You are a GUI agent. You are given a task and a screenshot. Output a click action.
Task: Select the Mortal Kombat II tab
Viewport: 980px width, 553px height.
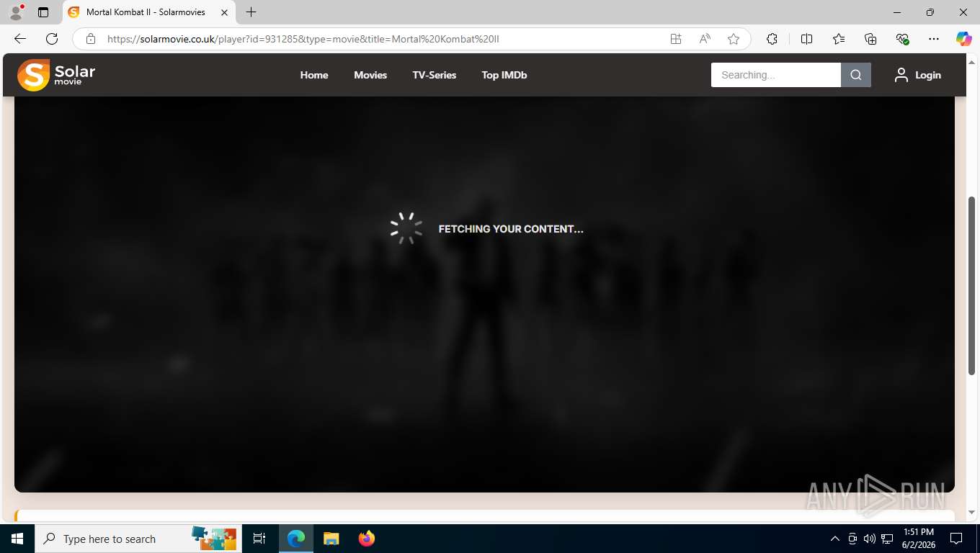click(x=149, y=12)
